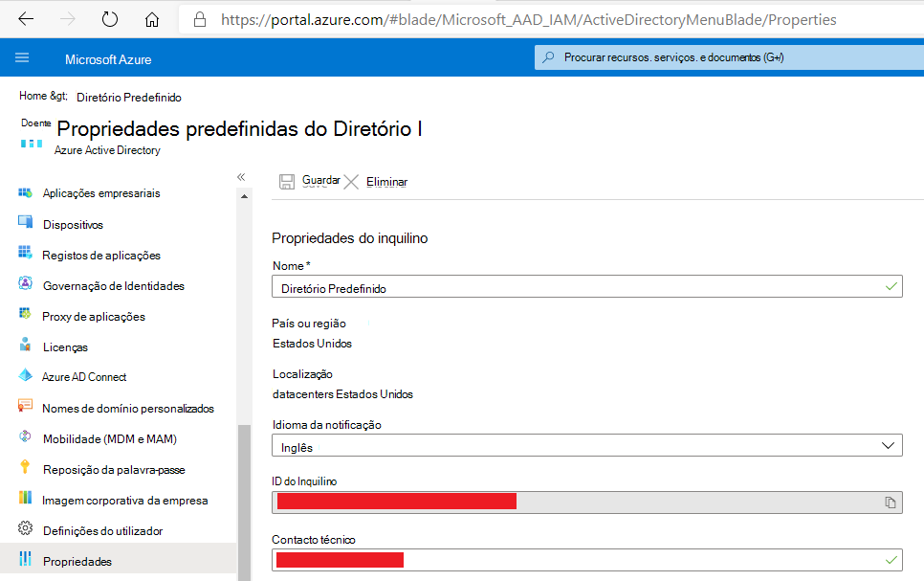
Task: Click the search magnifier icon
Action: 548,57
